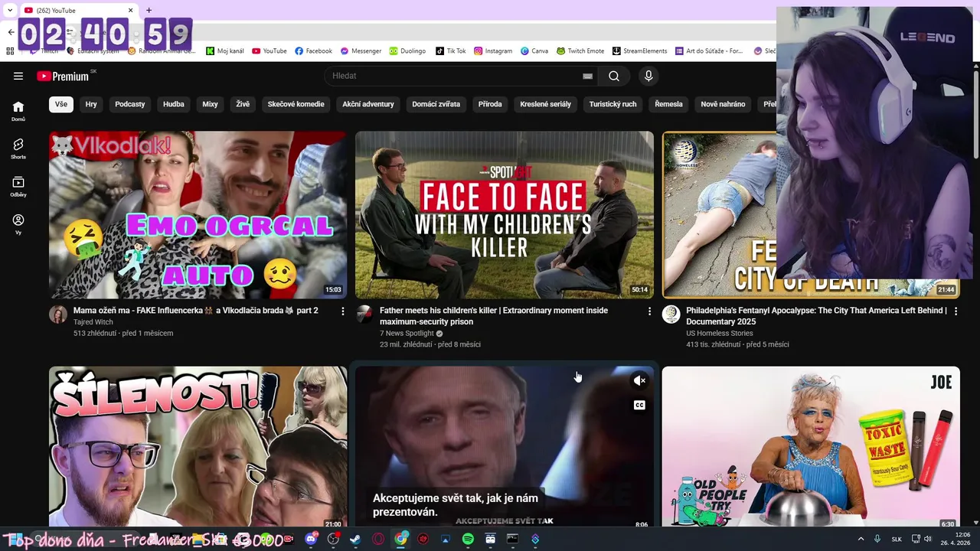Open the terminal app in the taskbar
The height and width of the screenshot is (551, 980).
click(x=512, y=540)
